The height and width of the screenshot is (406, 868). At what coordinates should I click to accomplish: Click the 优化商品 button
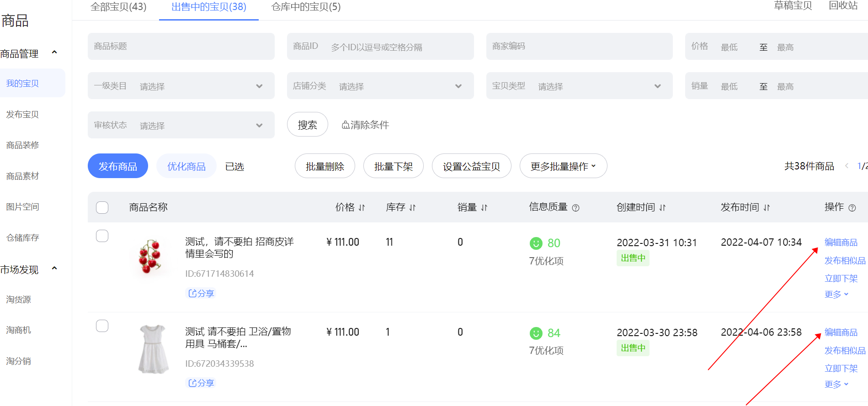coord(186,166)
